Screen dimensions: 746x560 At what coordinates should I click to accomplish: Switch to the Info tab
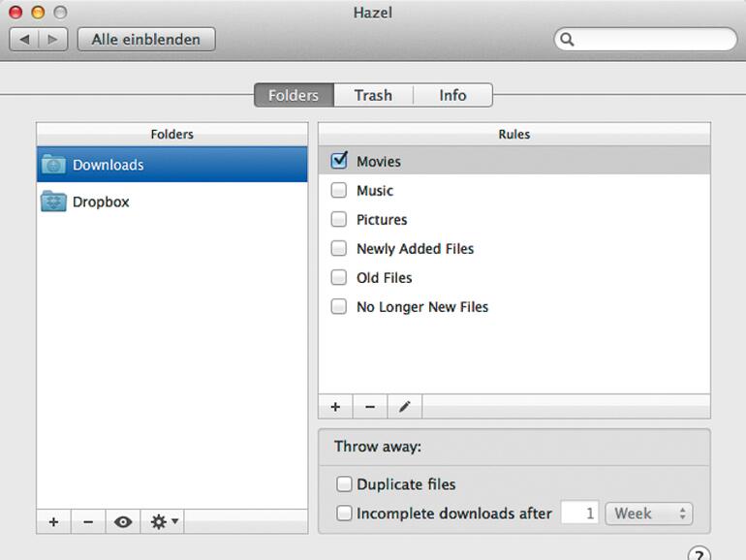point(453,95)
